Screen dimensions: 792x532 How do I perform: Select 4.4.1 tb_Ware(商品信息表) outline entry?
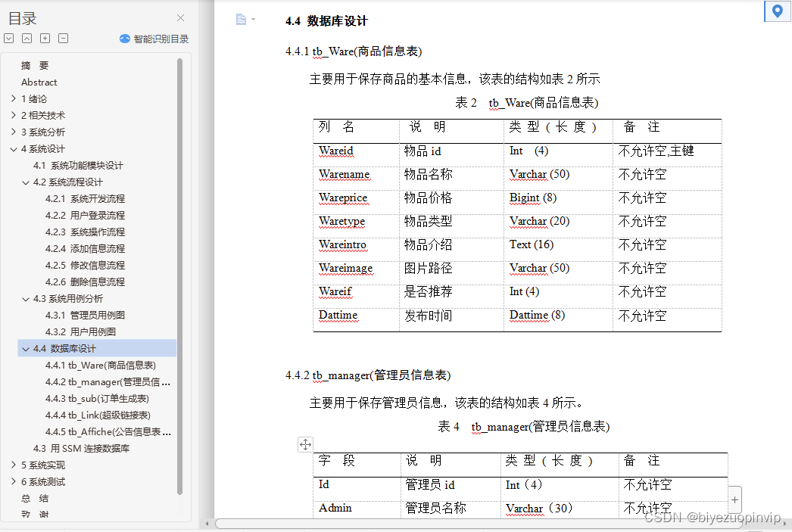point(101,366)
